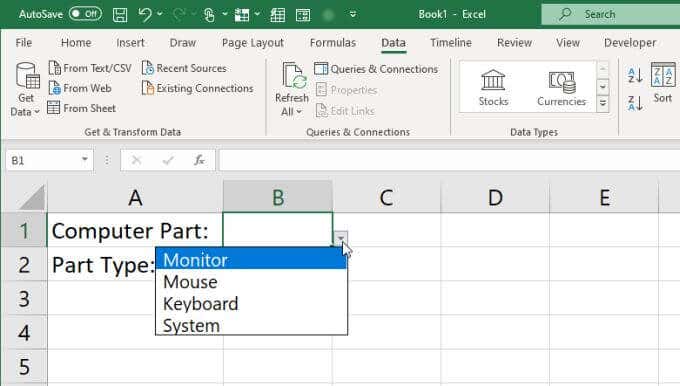Switch to the Formulas ribbon tab
Screen dimensions: 680x386
(333, 43)
